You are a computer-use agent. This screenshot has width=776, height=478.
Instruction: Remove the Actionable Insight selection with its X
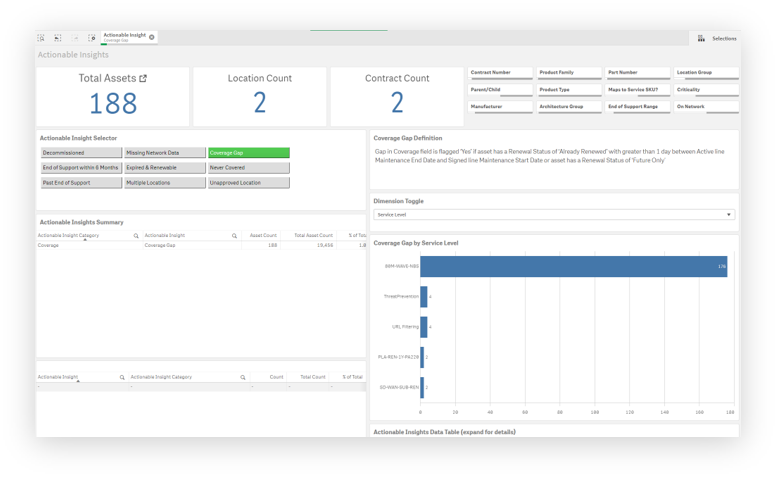[151, 37]
